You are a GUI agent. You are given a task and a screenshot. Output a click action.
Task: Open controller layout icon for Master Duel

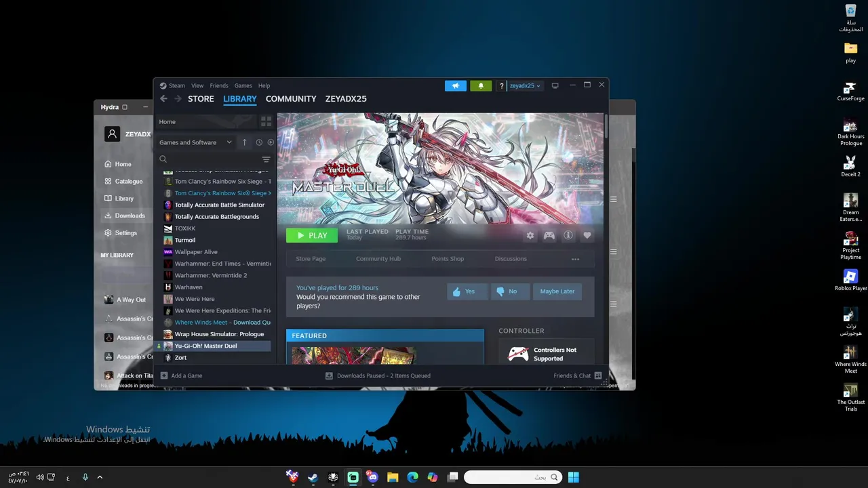[549, 235]
